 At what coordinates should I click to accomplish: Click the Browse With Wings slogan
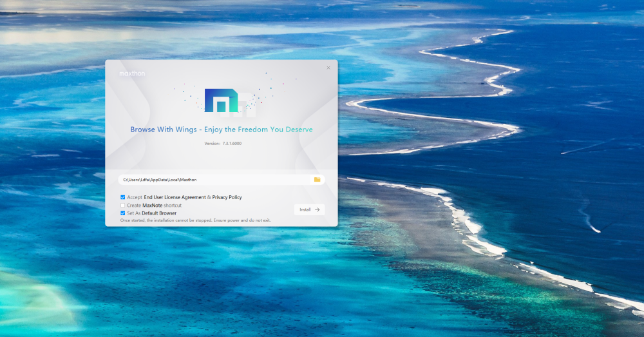(221, 130)
